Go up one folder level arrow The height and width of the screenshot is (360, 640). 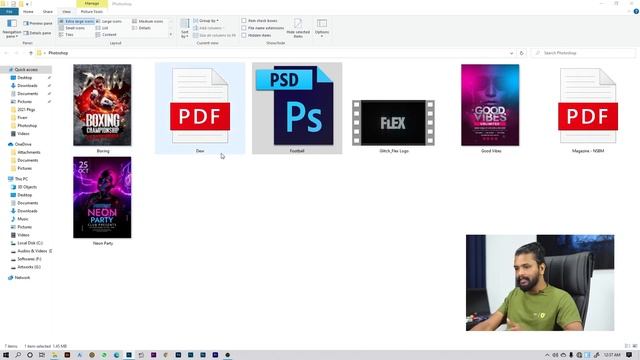(31, 53)
